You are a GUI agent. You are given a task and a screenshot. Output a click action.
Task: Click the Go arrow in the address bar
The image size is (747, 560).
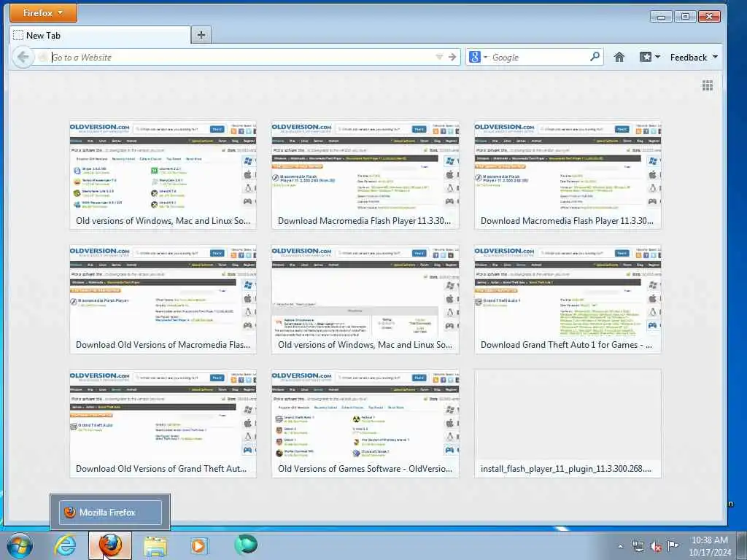tap(452, 57)
